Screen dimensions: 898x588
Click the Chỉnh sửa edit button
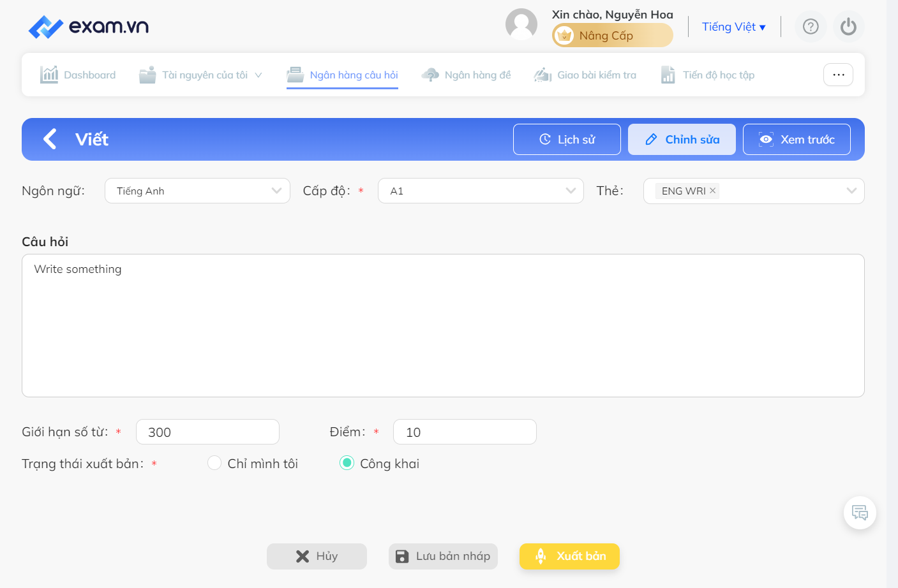pyautogui.click(x=682, y=139)
